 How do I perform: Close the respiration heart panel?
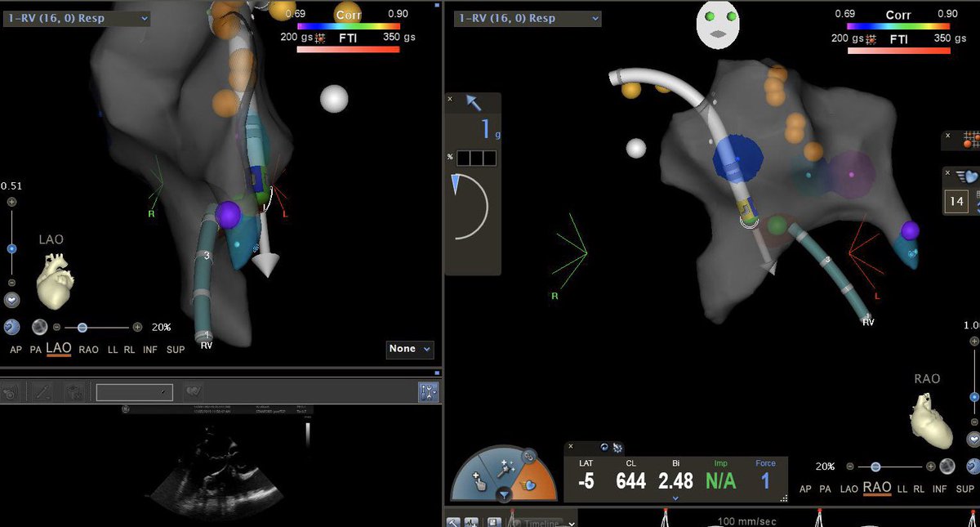click(x=948, y=173)
